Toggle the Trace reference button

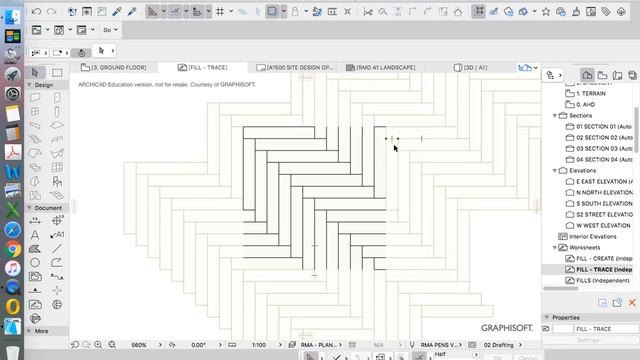tap(272, 11)
